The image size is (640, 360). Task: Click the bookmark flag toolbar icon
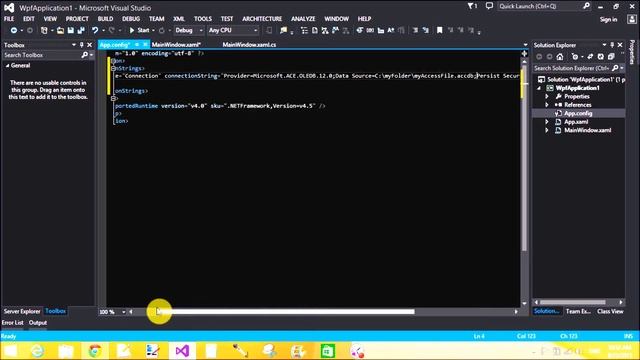click(440, 30)
